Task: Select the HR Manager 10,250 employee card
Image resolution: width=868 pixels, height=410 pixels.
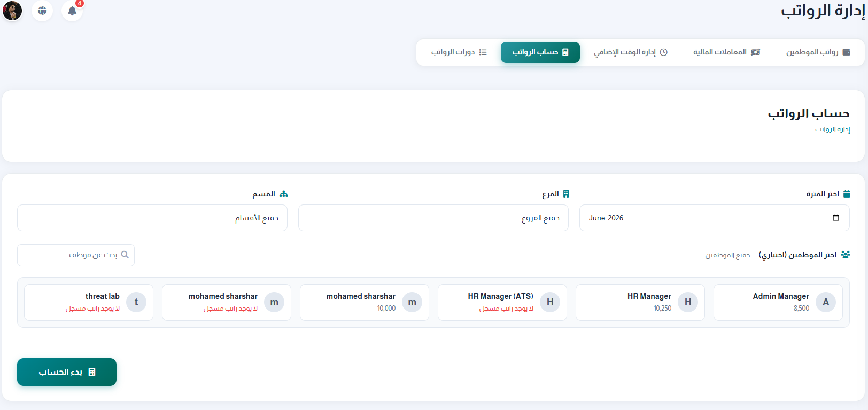Action: pyautogui.click(x=640, y=302)
